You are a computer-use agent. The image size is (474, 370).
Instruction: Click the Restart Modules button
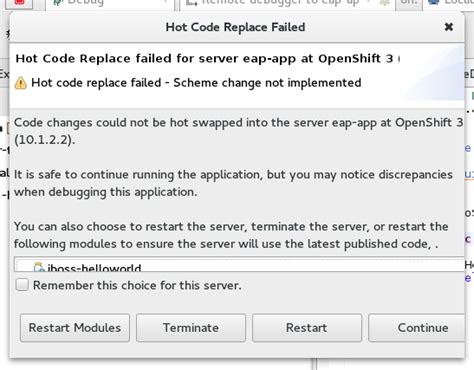(x=75, y=328)
